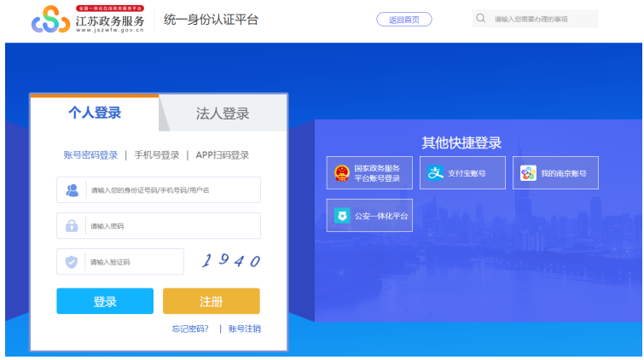Click the My Nanjing flower icon

tap(528, 173)
